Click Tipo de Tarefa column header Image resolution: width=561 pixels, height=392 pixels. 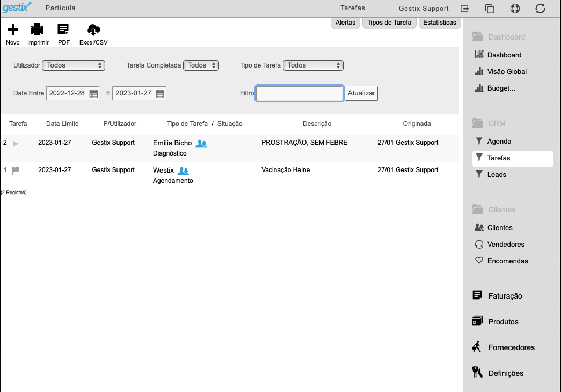click(187, 124)
